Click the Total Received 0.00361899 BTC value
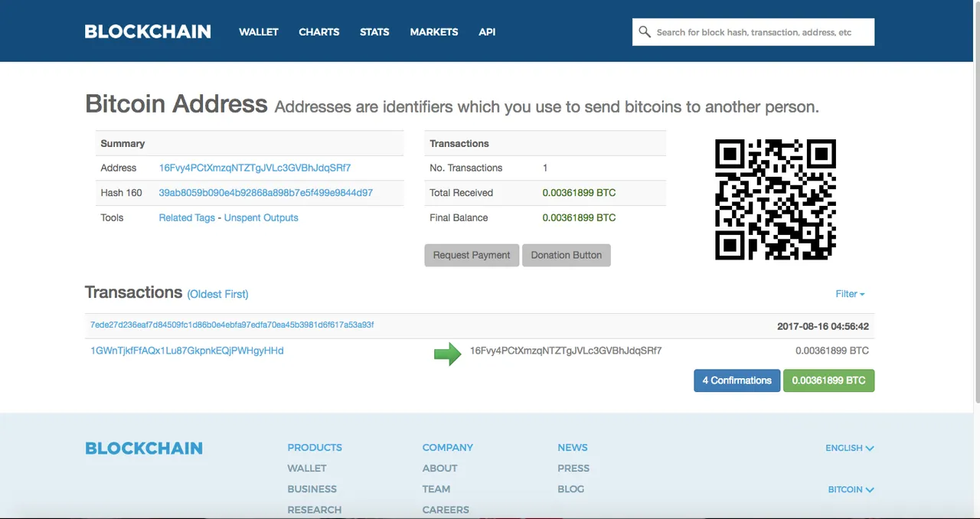980x519 pixels. [x=579, y=193]
